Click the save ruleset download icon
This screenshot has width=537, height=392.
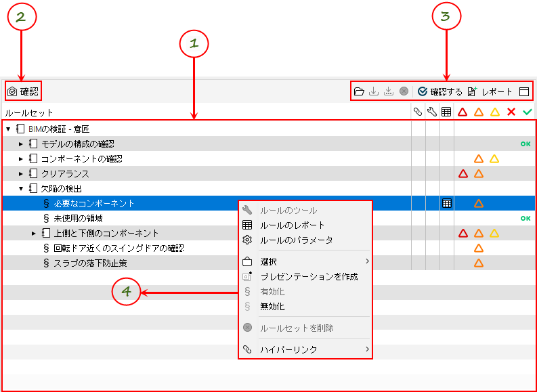click(374, 91)
